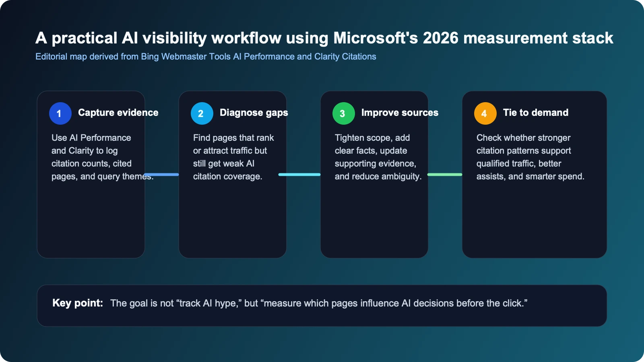Click the subtitle 'Editorial map derived from Bing Webmaster Tools'
Image resolution: width=644 pixels, height=362 pixels.
click(x=206, y=56)
